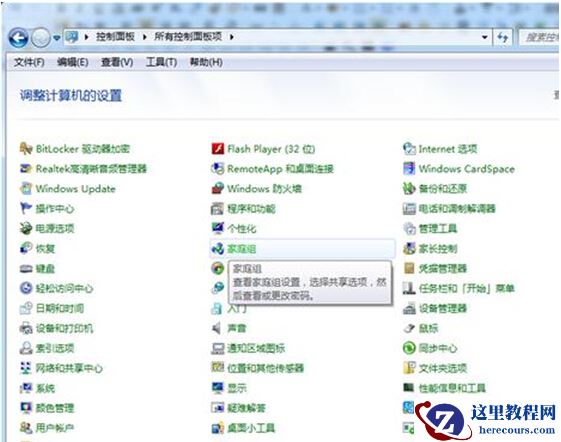The height and width of the screenshot is (442, 561).
Task: Click the 显示 monitor icon
Action: [x=218, y=388]
